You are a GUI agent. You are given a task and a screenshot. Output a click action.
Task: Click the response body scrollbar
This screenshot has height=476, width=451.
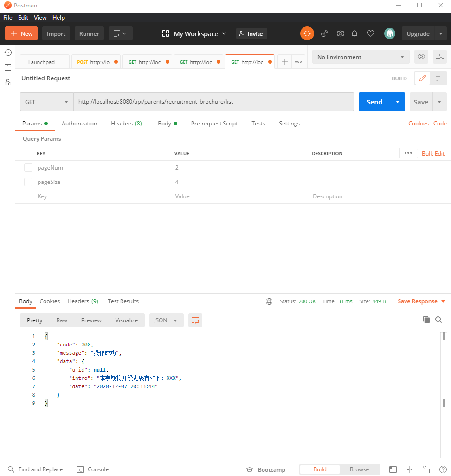[x=444, y=336]
